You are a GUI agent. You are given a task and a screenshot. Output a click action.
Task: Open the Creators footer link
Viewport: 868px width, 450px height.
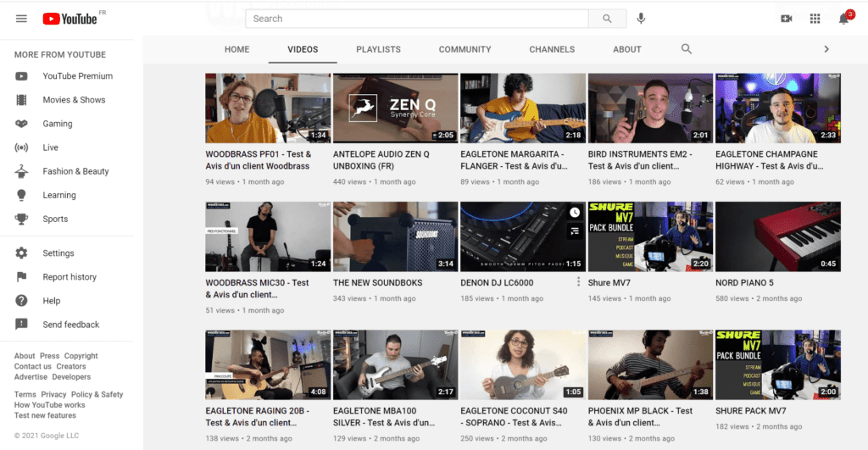tap(71, 366)
